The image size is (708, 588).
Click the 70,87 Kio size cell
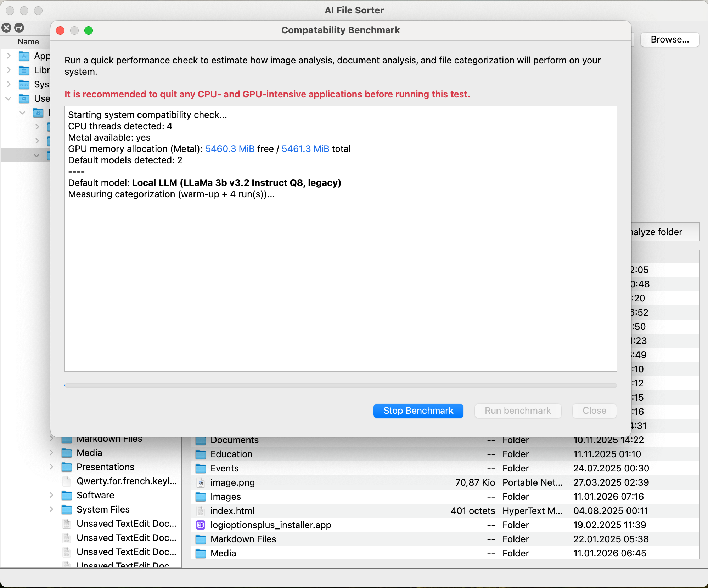click(475, 482)
